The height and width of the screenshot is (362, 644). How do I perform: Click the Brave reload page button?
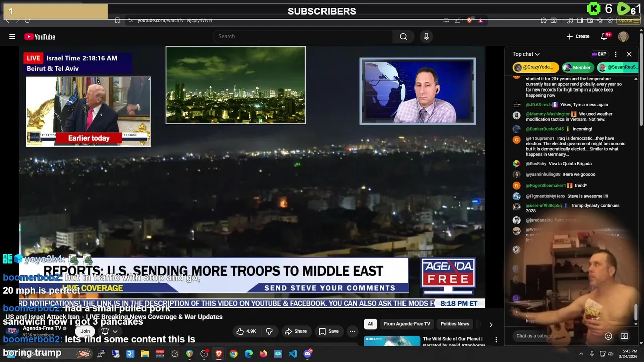coord(27,20)
